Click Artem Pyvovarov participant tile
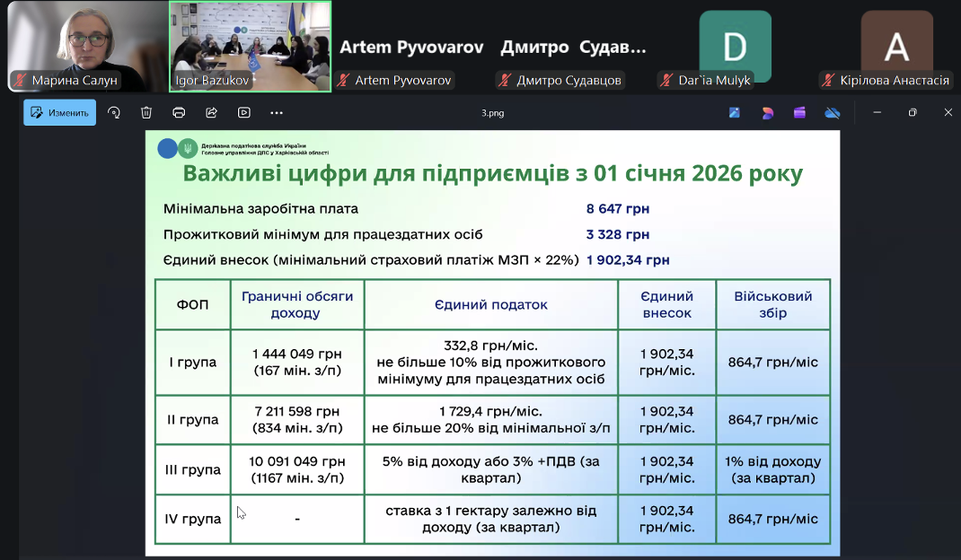961x560 pixels. pyautogui.click(x=411, y=48)
